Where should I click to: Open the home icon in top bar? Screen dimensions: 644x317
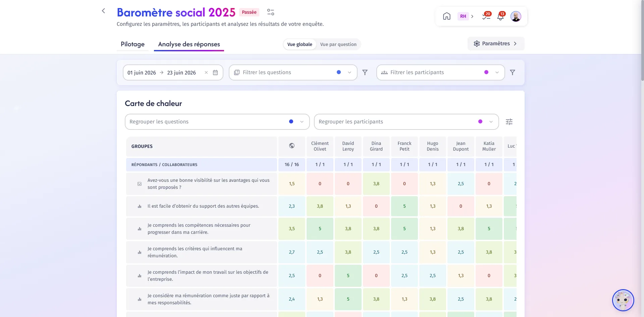[447, 16]
